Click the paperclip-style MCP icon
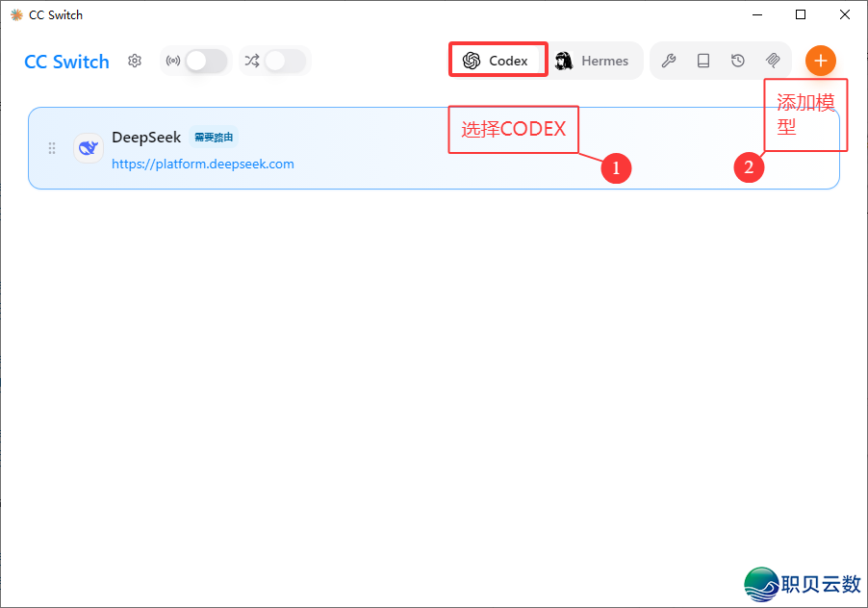 tap(773, 61)
